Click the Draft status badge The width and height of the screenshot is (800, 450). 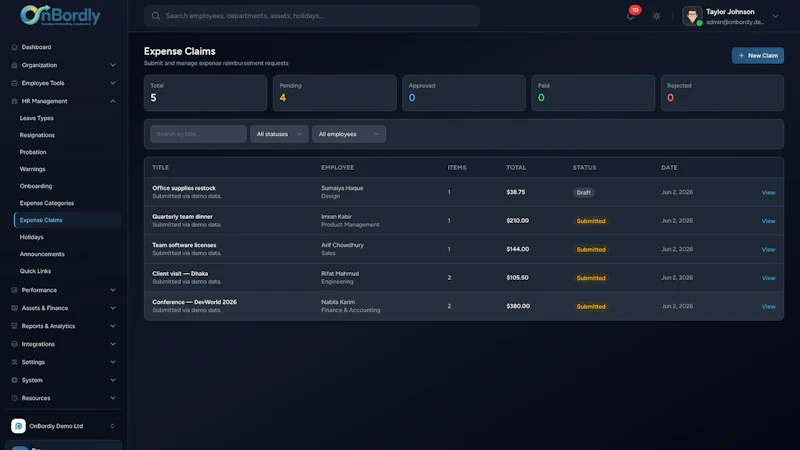pos(583,192)
